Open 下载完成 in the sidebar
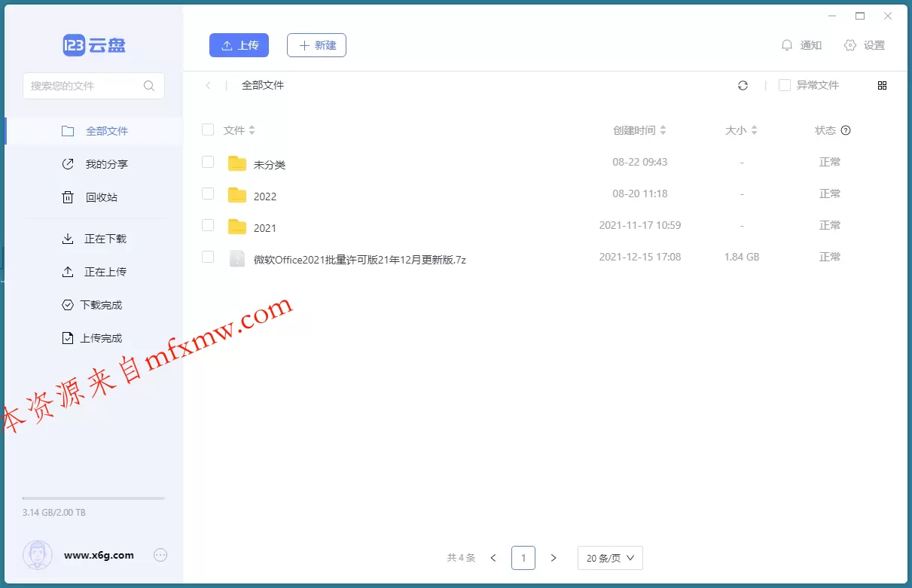 94,305
